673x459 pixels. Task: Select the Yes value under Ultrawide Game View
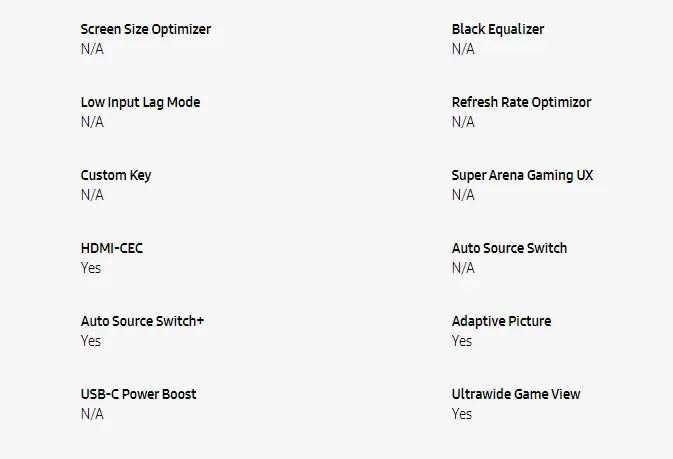[462, 414]
